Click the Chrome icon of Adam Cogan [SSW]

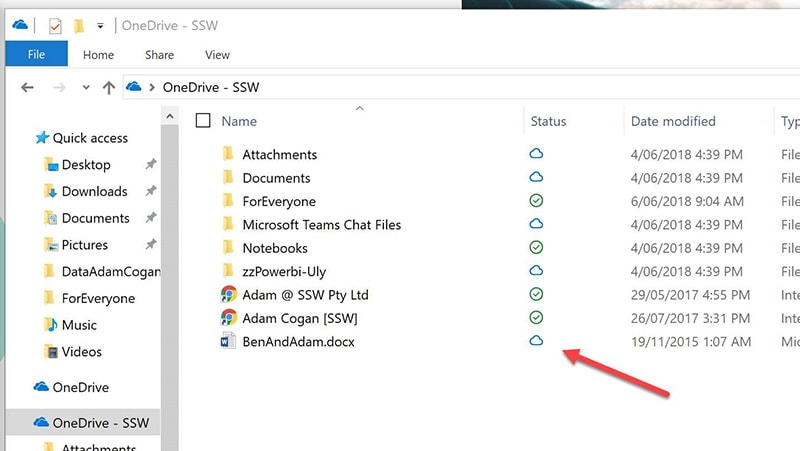point(228,318)
